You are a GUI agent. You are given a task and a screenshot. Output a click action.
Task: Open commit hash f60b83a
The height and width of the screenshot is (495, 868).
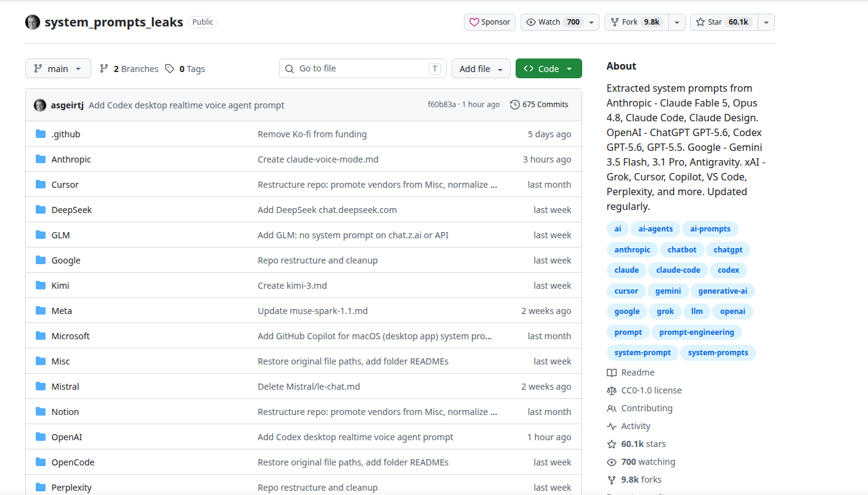[442, 105]
